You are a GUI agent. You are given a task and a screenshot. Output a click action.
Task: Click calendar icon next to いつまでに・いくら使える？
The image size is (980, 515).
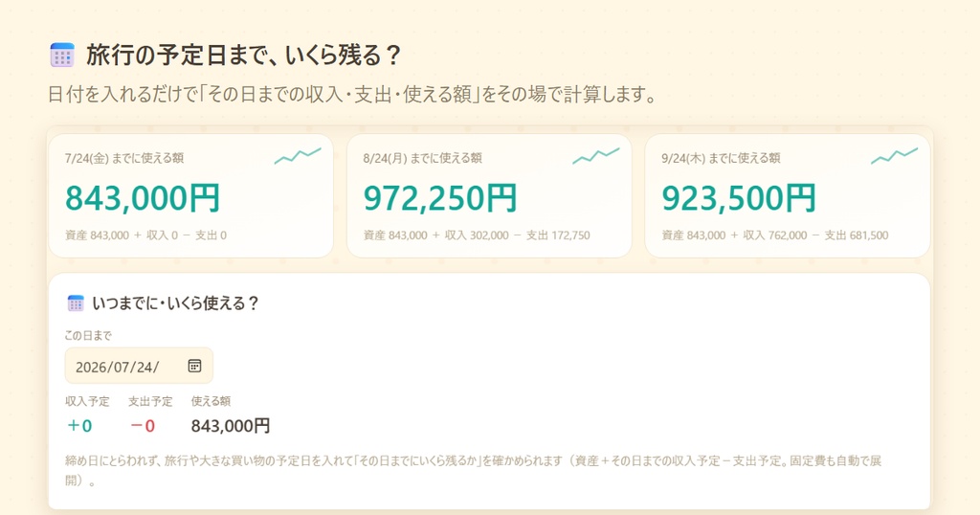click(75, 303)
